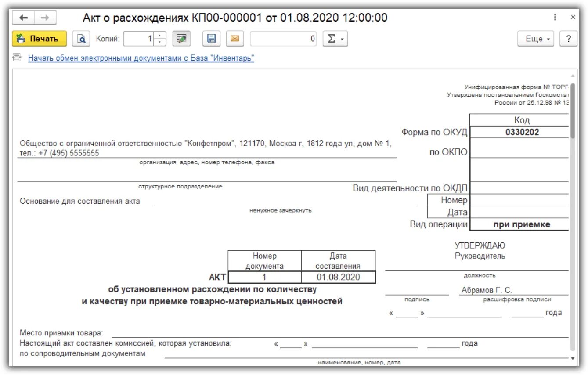This screenshot has height=375, width=588.
Task: Select cell with code 0330202
Action: [x=519, y=132]
